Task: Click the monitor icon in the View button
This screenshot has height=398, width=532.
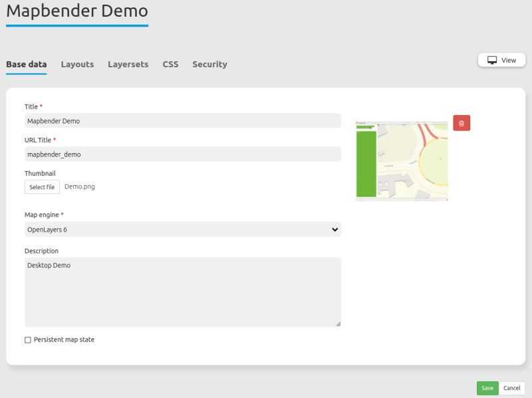Action: tap(491, 59)
